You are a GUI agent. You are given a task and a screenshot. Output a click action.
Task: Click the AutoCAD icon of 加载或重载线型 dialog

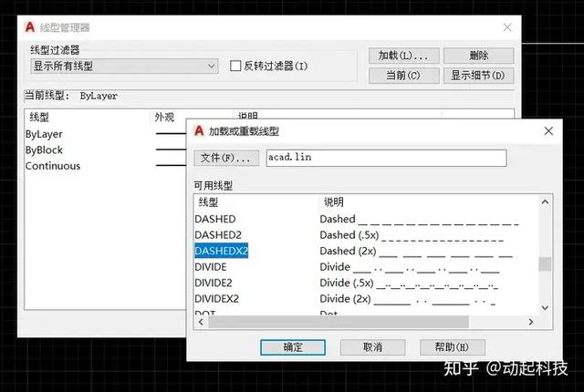pyautogui.click(x=199, y=131)
